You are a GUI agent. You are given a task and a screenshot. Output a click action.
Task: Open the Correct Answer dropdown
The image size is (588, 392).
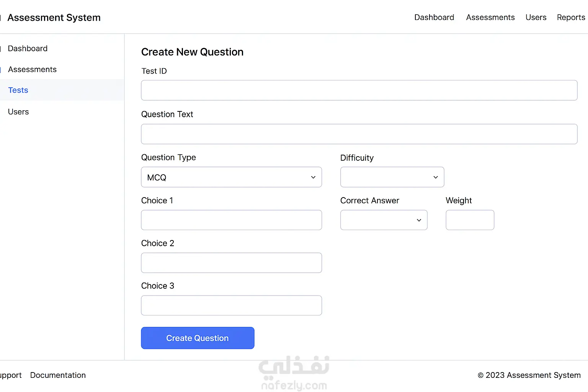(x=384, y=220)
